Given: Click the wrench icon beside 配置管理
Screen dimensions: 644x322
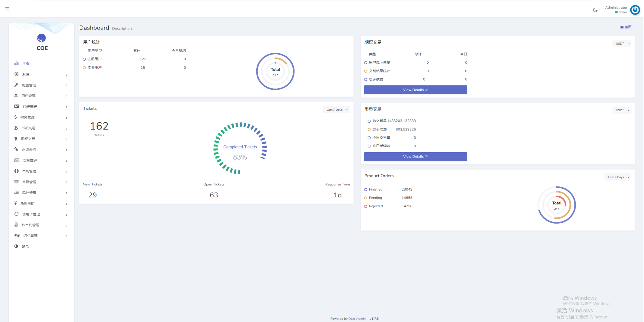Looking at the screenshot, I should click(16, 85).
